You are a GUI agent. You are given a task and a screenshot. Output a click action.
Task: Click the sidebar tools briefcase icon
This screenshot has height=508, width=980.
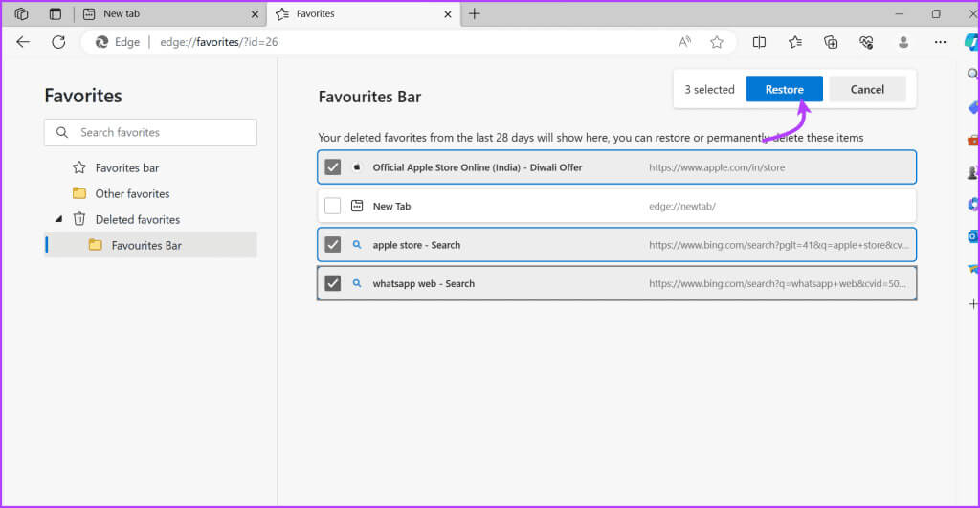click(973, 140)
